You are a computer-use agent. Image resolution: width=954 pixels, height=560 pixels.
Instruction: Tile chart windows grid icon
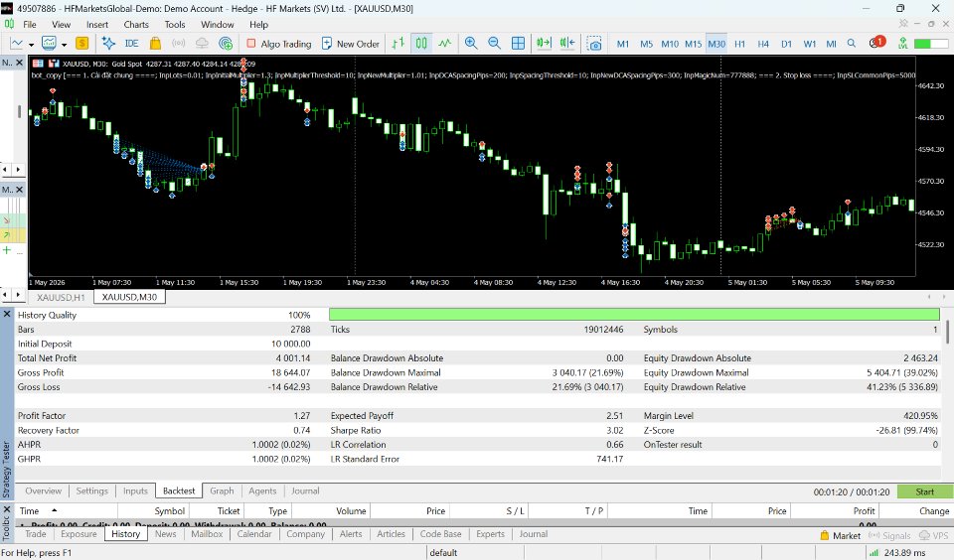click(x=518, y=43)
